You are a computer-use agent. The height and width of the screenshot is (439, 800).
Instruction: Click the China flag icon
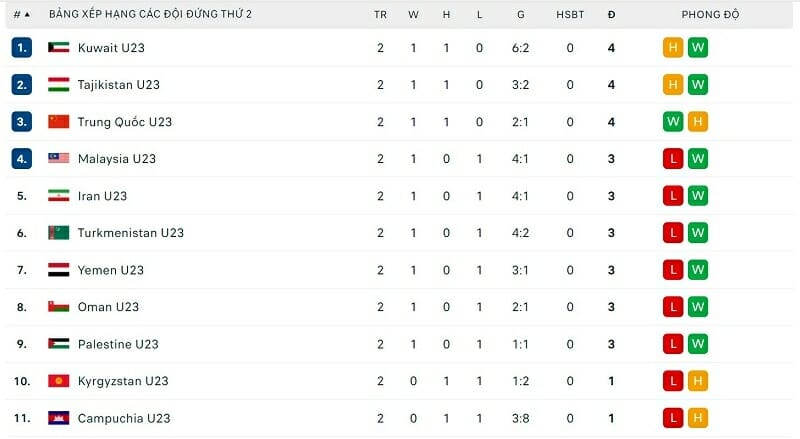click(x=58, y=122)
